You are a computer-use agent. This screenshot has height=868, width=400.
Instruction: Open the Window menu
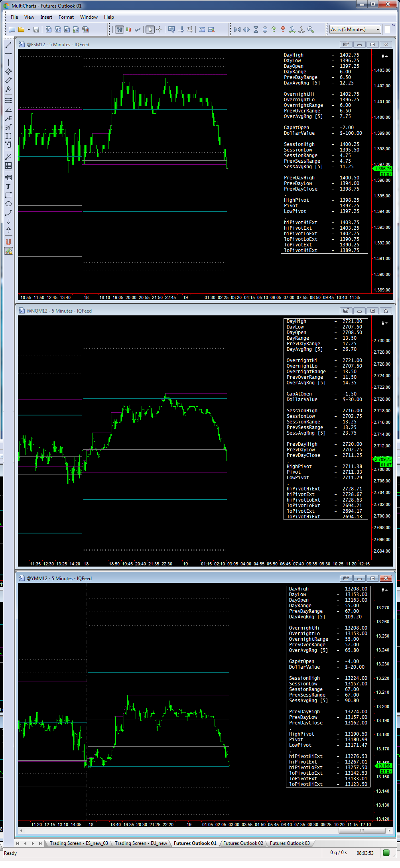[89, 17]
